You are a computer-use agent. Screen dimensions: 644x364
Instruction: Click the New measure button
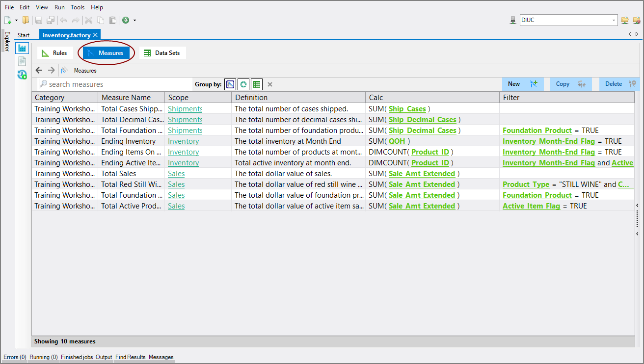tap(514, 84)
